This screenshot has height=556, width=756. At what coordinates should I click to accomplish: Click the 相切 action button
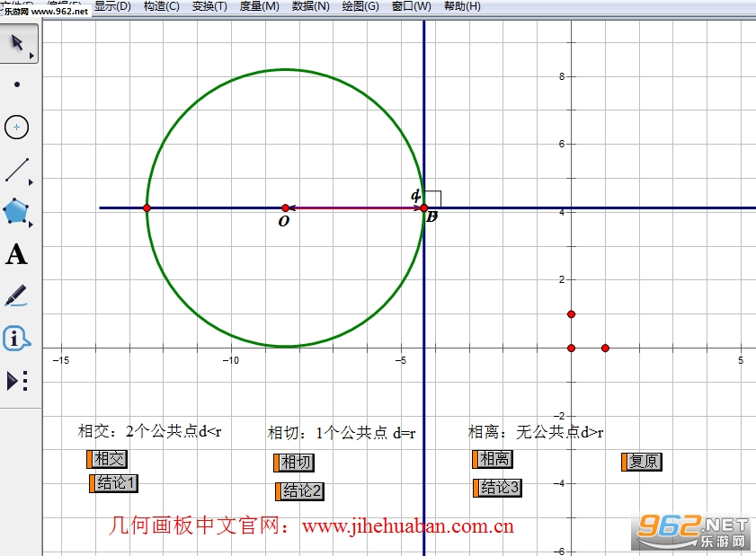(x=294, y=463)
